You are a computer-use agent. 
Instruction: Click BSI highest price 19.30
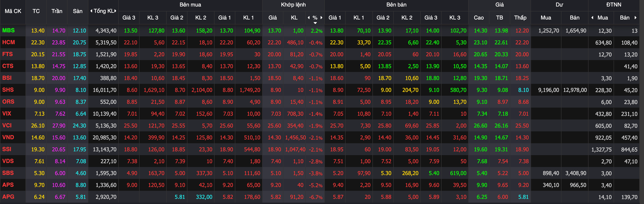click(x=480, y=78)
